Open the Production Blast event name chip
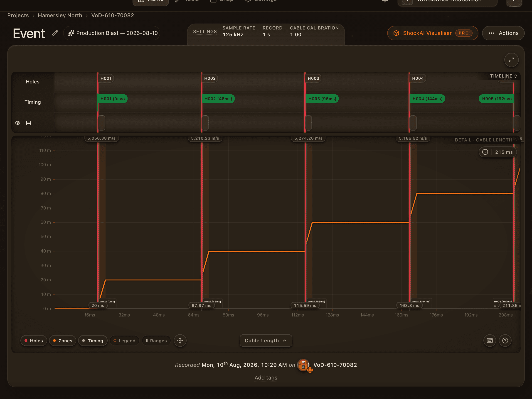This screenshot has width=532, height=399. coord(112,33)
